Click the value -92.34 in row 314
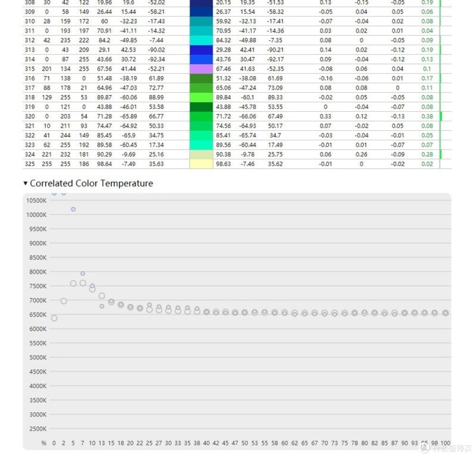This screenshot has width=476, height=458. tap(156, 59)
